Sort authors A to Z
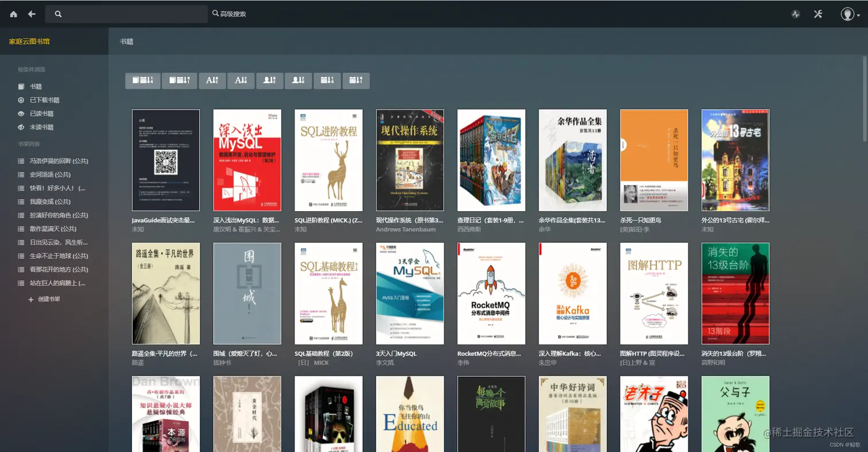Viewport: 868px width, 452px height. 270,81
